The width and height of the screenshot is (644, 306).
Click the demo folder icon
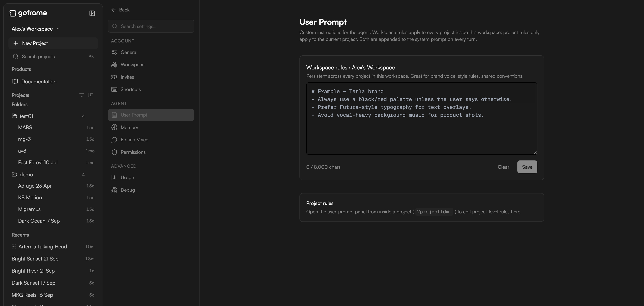point(14,175)
